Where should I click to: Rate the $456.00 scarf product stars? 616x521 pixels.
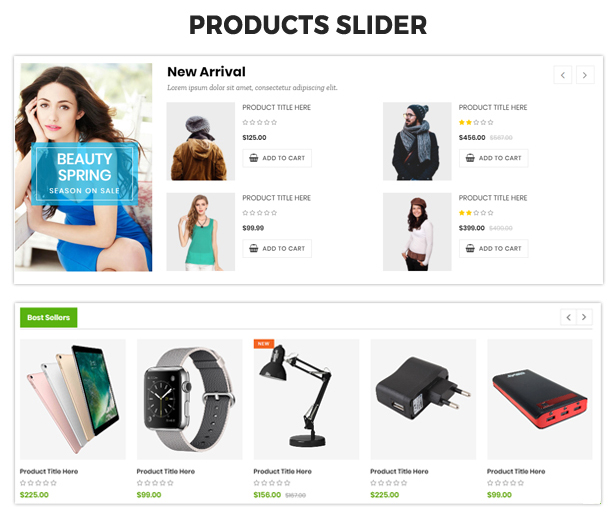click(476, 123)
